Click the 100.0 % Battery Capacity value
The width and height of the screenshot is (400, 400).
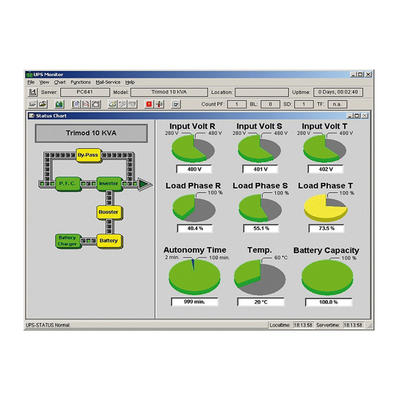328,302
